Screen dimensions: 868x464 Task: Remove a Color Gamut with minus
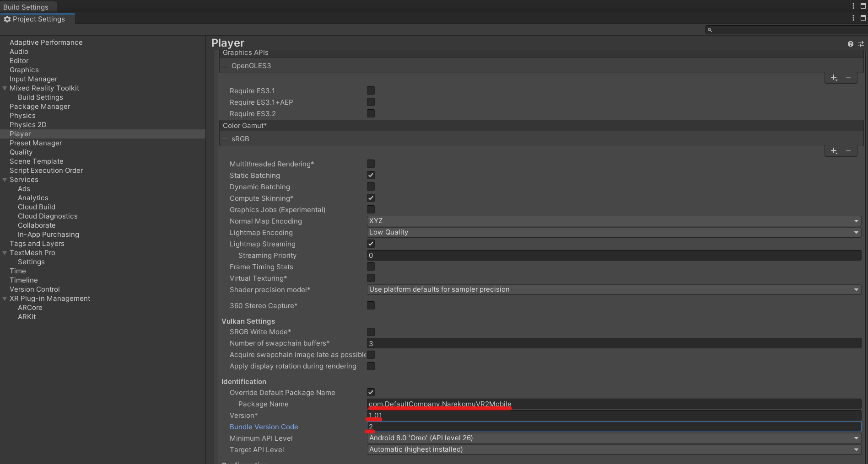(x=848, y=151)
